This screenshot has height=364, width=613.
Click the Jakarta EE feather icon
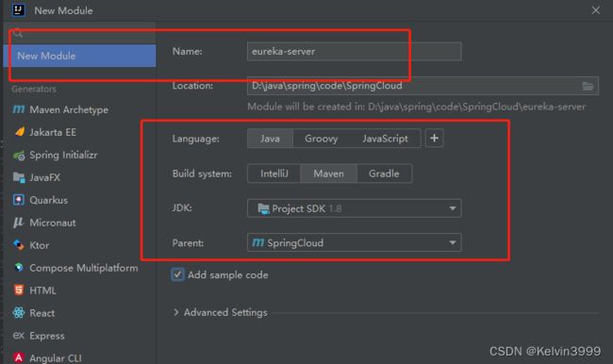coord(19,132)
